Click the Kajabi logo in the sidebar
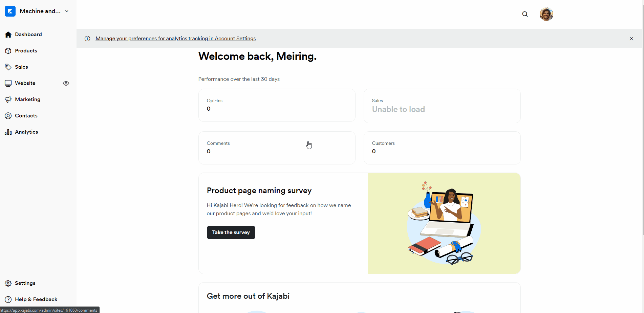This screenshot has width=644, height=313. pyautogui.click(x=10, y=11)
